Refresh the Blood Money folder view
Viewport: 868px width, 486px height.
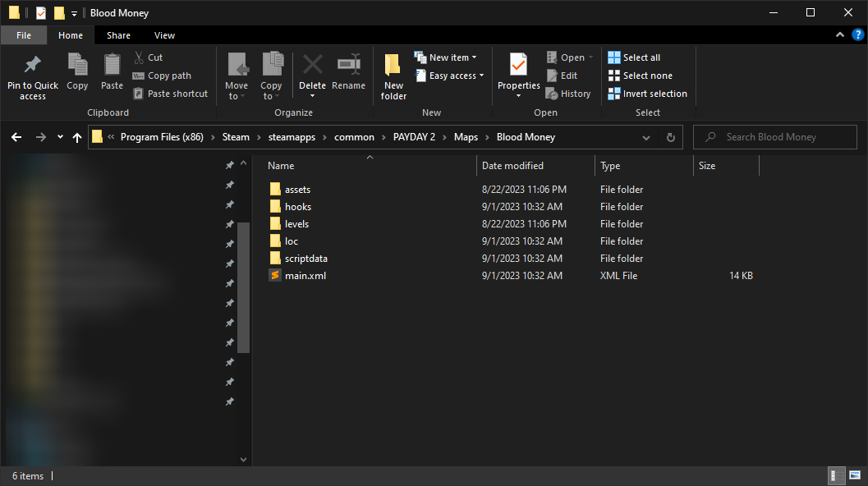click(670, 138)
